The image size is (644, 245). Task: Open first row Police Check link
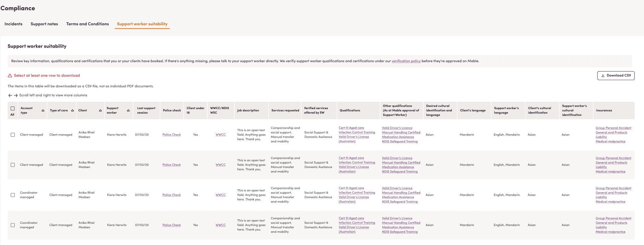(171, 135)
